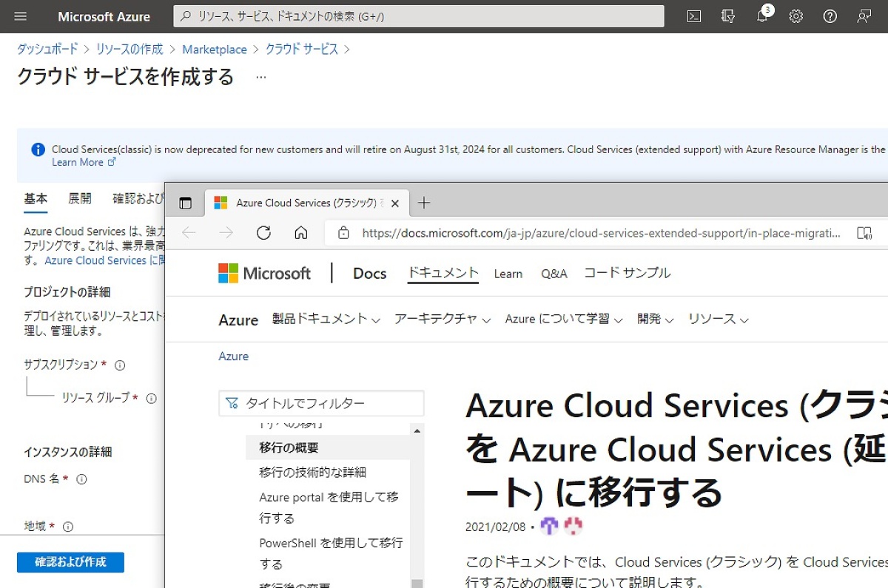888x588 pixels.
Task: Click the information icon in the deprecation banner
Action: [38, 149]
